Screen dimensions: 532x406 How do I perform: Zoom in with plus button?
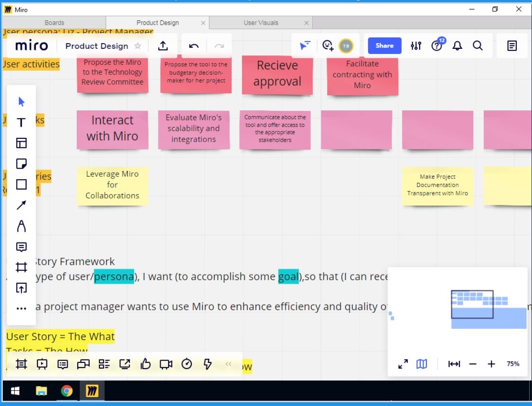click(x=491, y=364)
